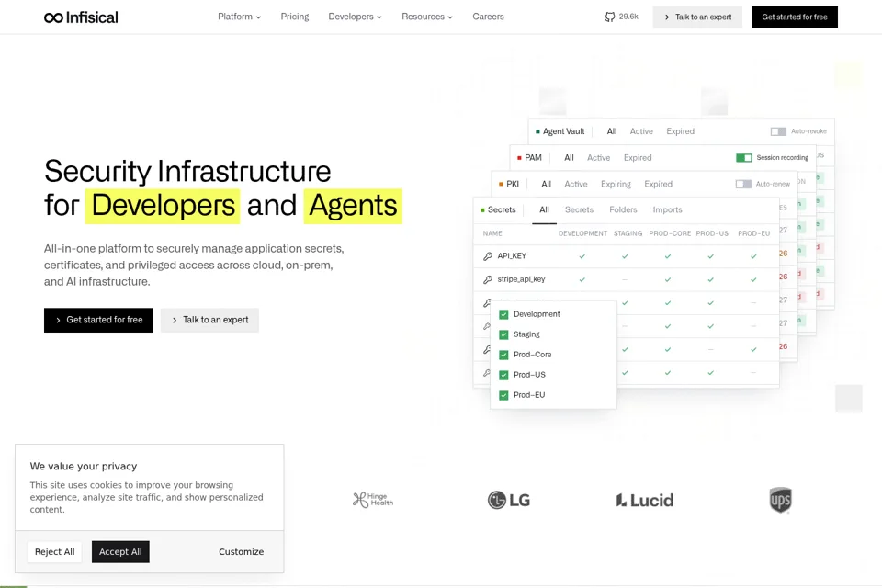Click We value your privacy heading
Viewport: 882px width, 588px height.
pyautogui.click(x=84, y=467)
